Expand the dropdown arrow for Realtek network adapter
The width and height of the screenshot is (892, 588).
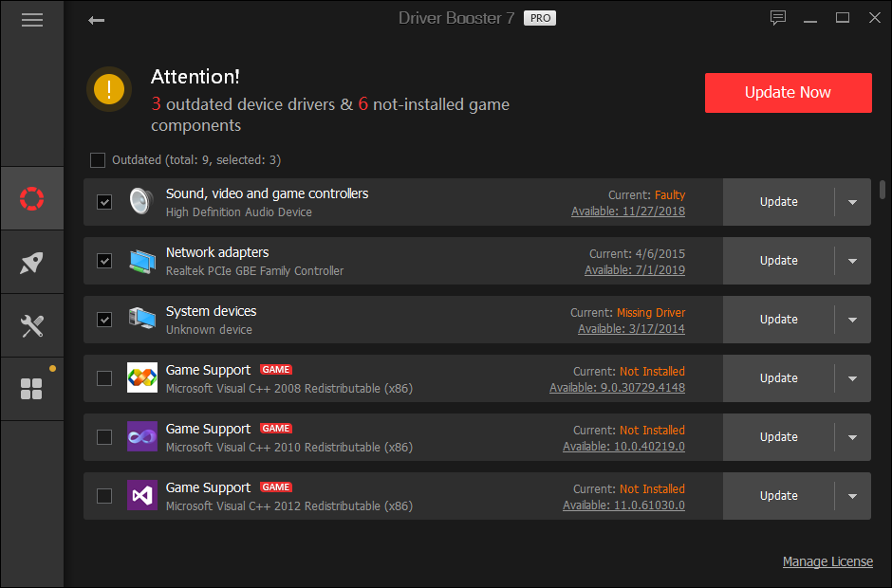(852, 261)
